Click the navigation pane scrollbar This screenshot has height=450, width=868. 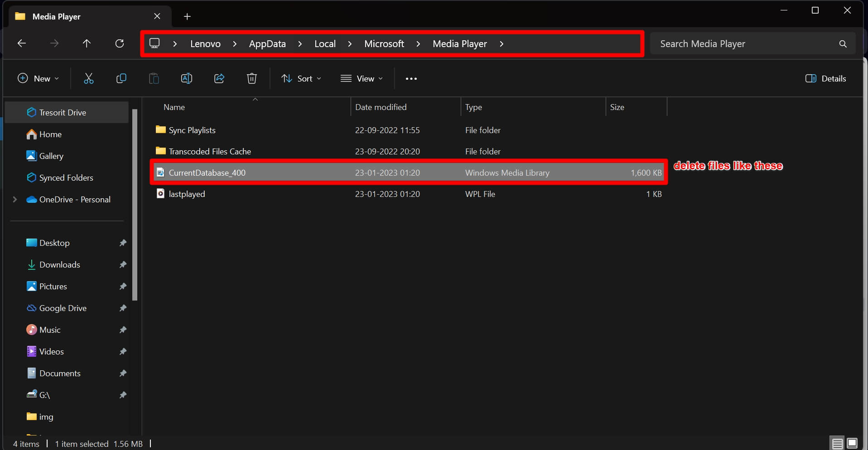(x=135, y=205)
